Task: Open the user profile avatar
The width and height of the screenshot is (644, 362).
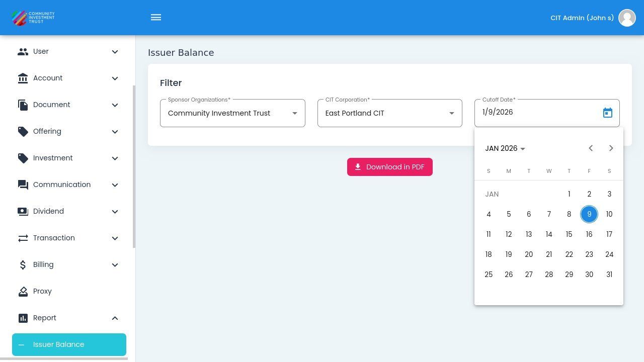Action: pos(627,18)
